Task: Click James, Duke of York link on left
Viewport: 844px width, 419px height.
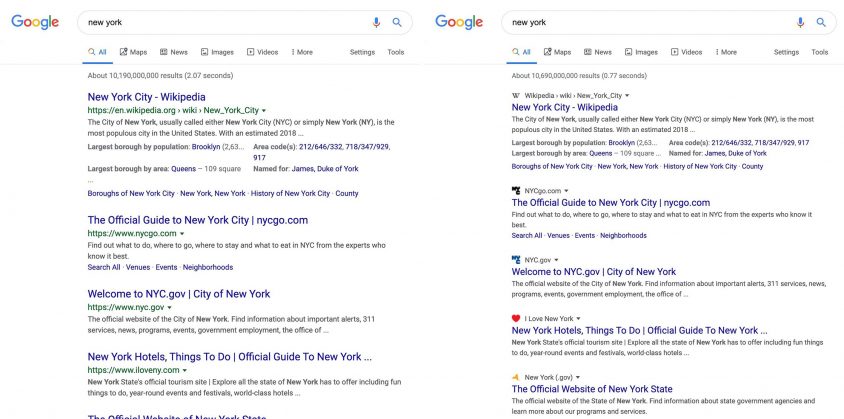Action: point(325,169)
